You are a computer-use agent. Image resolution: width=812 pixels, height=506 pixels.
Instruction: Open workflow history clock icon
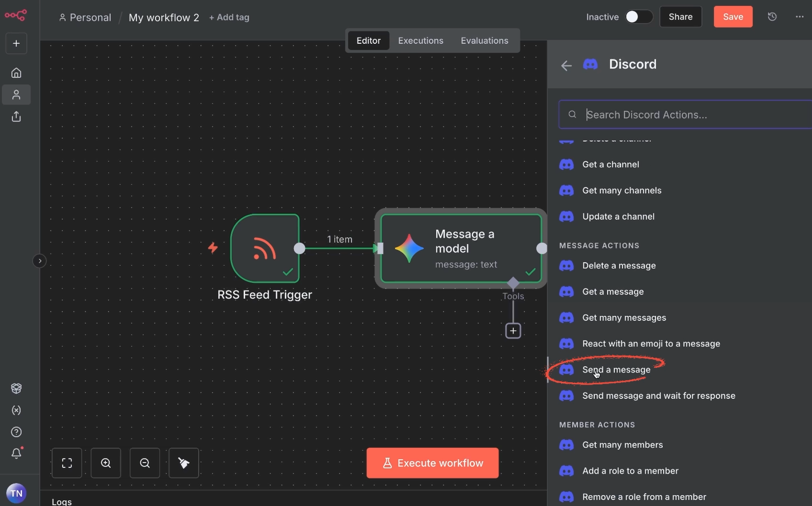click(772, 17)
